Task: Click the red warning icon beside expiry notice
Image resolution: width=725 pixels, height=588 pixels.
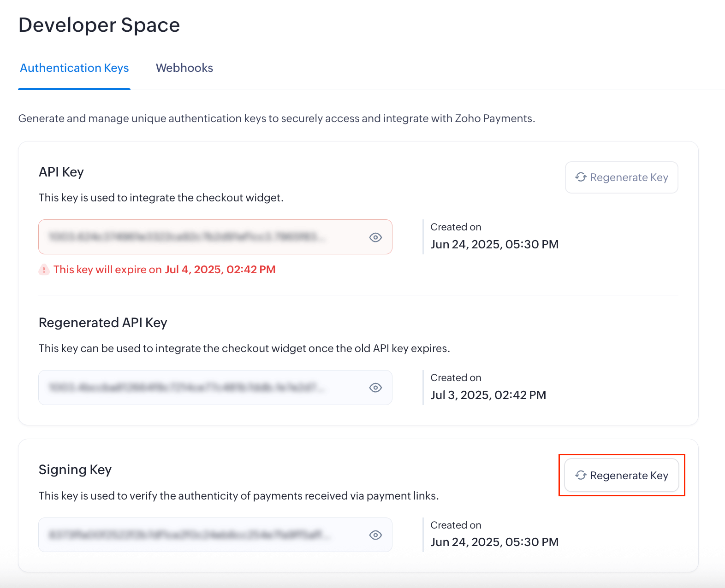Action: 44,270
